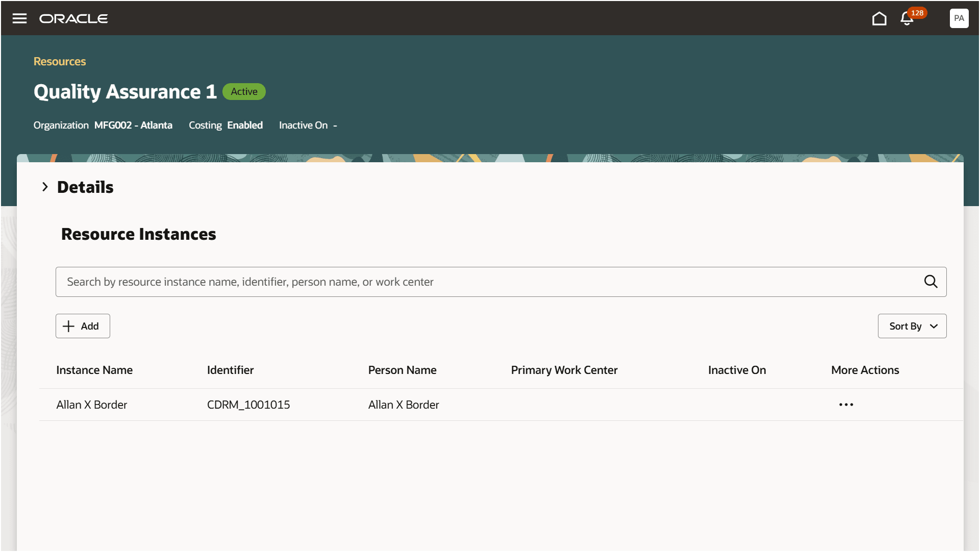Focus the resource instance search field

coord(500,282)
